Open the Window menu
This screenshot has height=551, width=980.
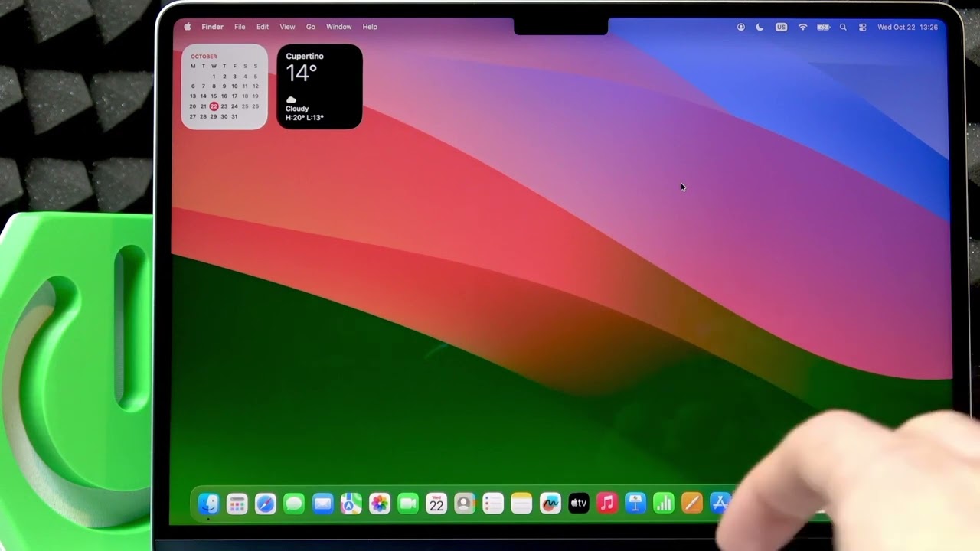point(339,27)
